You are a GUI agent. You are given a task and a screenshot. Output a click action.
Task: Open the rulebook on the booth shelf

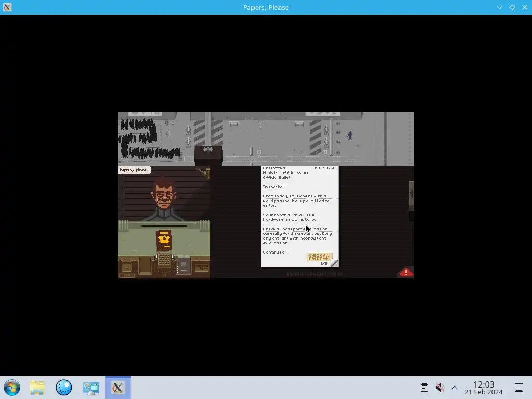point(183,265)
